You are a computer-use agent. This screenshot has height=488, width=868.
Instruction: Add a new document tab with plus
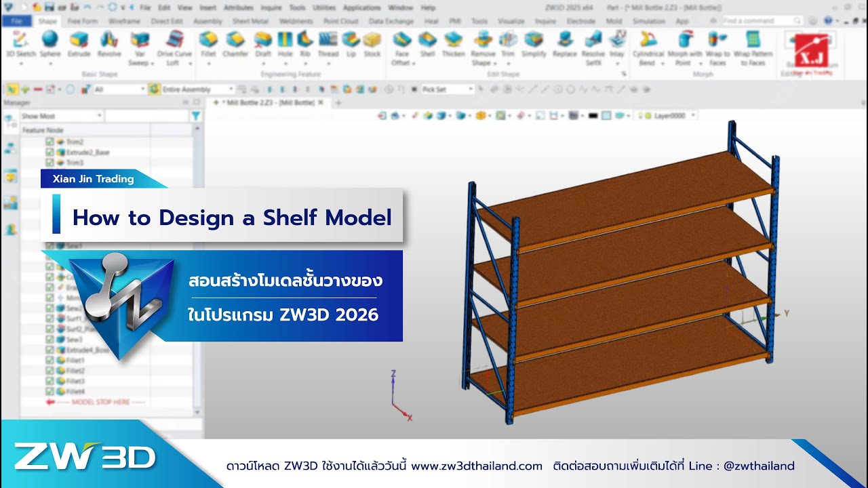(x=338, y=103)
